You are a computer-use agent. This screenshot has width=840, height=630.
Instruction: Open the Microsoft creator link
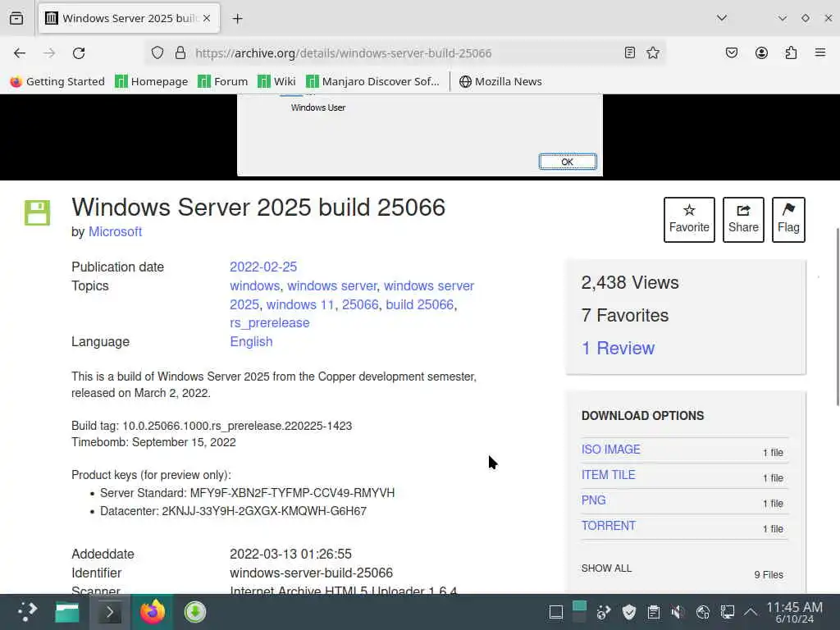(115, 232)
